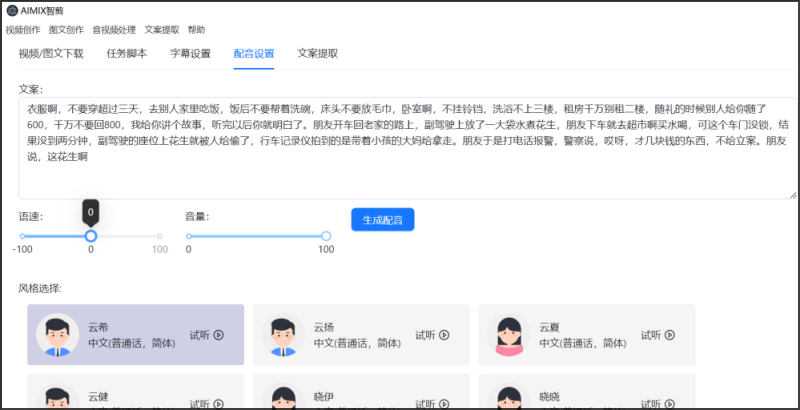Choose the 晓晓 voice style card

(586, 394)
